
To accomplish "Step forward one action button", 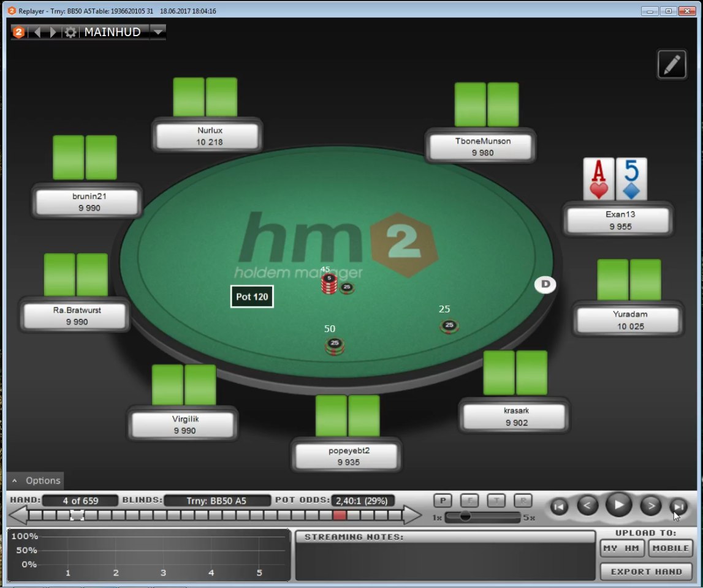I will 650,505.
